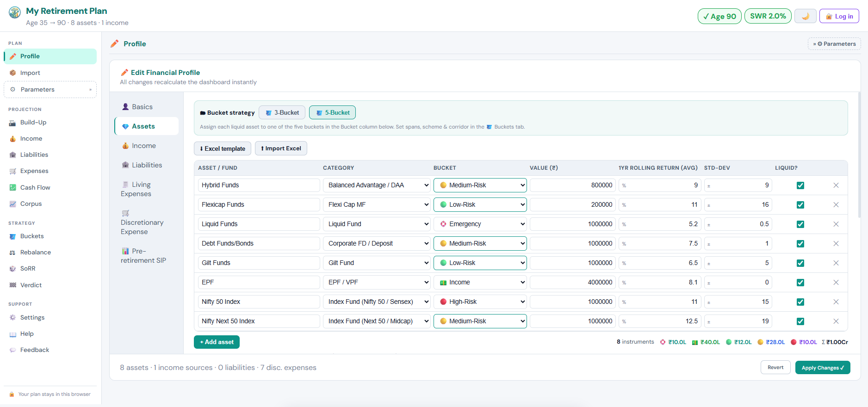
Task: Open the Parameters panel button at top right
Action: pos(834,44)
